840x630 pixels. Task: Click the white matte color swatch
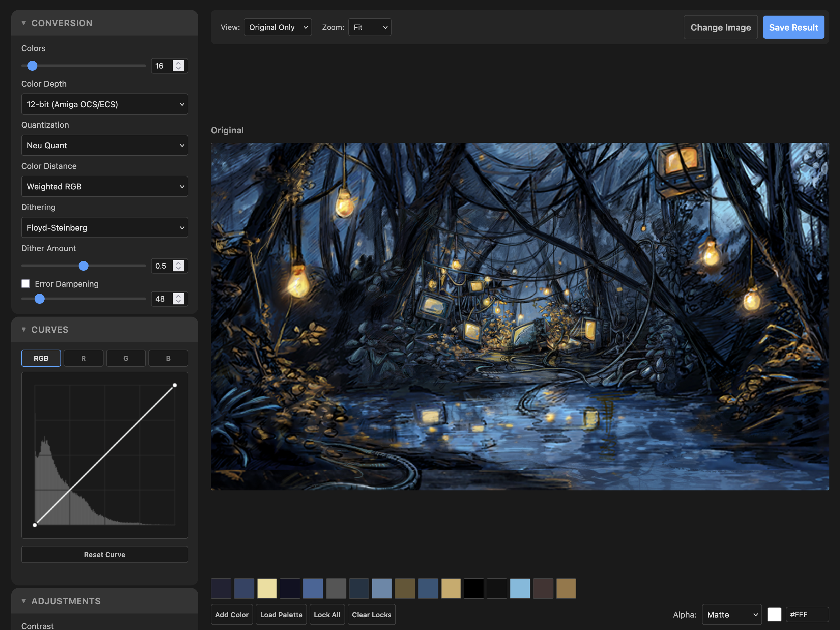tap(774, 614)
